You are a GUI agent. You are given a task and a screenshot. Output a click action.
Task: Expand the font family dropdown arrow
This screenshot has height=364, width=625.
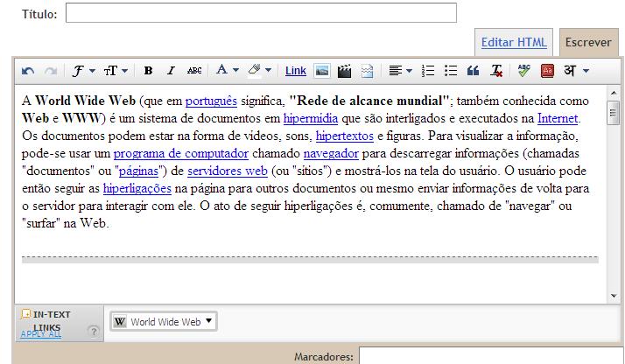point(93,71)
